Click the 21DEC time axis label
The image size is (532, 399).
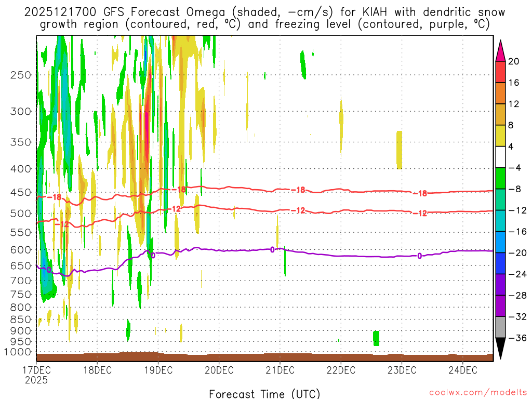click(x=280, y=370)
